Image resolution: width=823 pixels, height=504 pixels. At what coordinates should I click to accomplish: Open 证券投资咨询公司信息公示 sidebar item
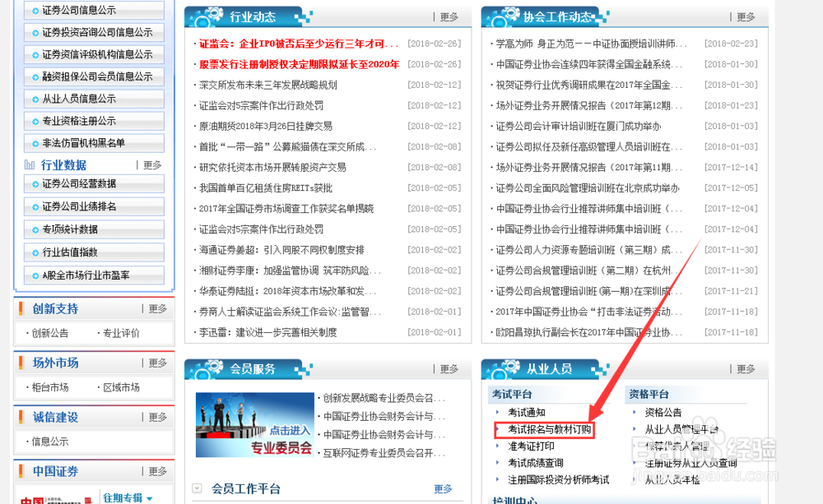[94, 32]
